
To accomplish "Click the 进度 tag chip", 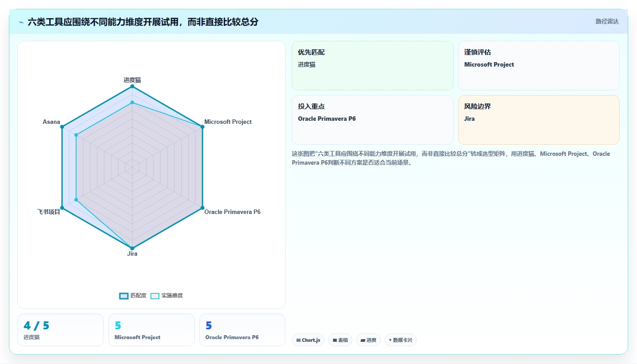I will pyautogui.click(x=368, y=340).
